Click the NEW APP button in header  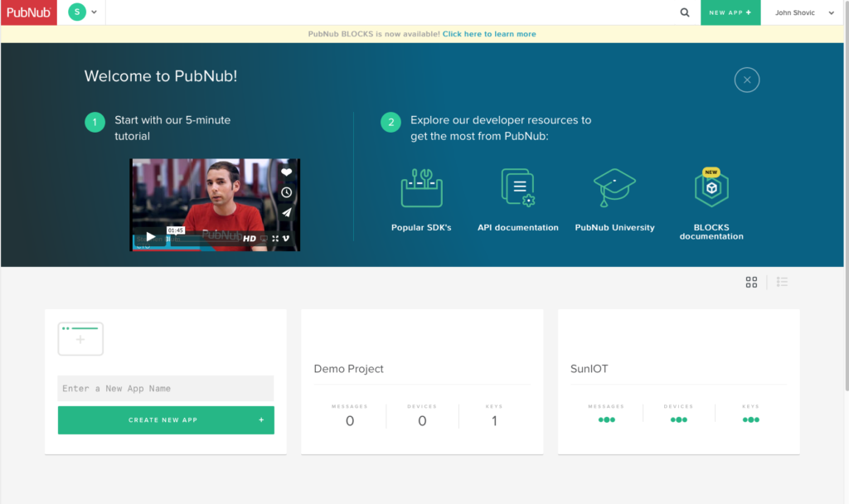click(730, 12)
